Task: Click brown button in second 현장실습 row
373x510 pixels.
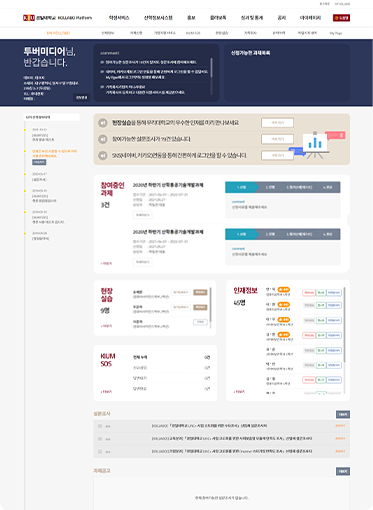Action: [x=200, y=307]
